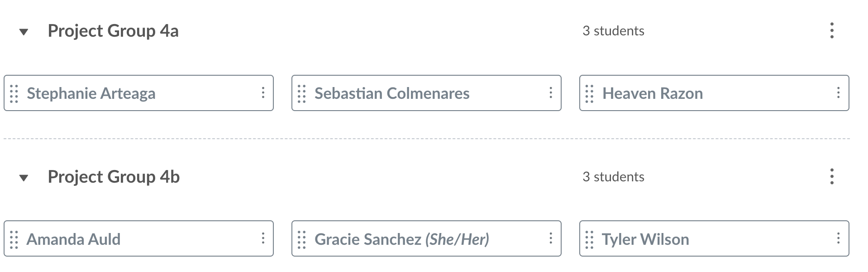Select the Tyler Wilson student card
868x272 pixels.
click(714, 238)
